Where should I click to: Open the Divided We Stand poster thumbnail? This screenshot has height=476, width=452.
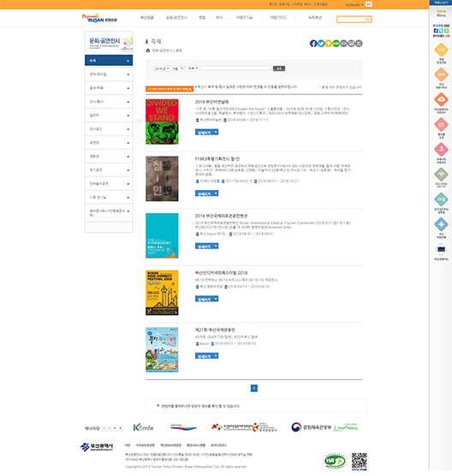(x=162, y=122)
